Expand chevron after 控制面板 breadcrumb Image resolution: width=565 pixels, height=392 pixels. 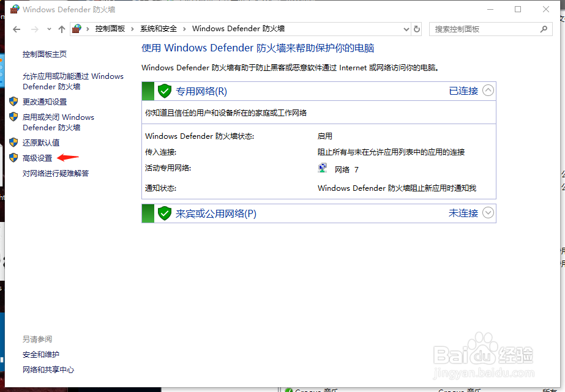pos(132,29)
